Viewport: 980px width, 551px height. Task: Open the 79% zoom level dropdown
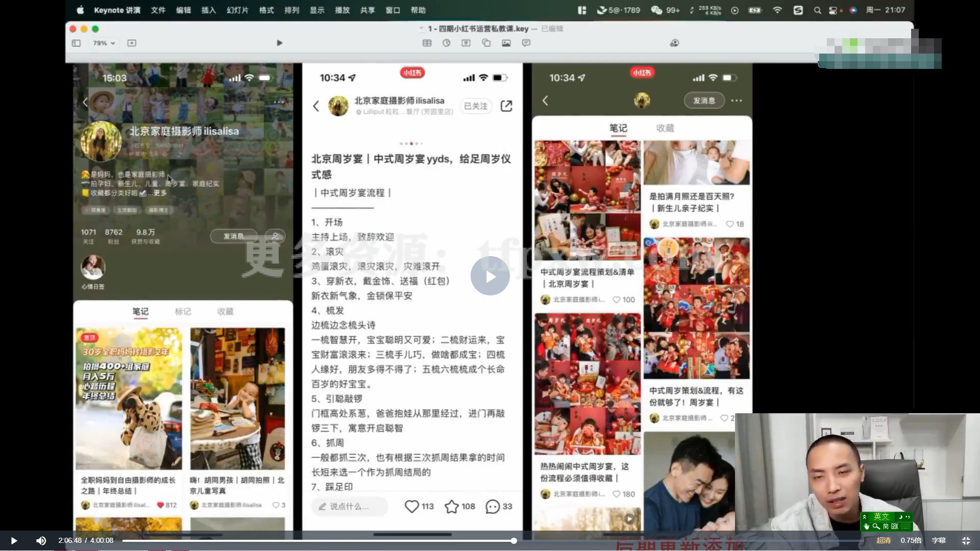[x=104, y=43]
